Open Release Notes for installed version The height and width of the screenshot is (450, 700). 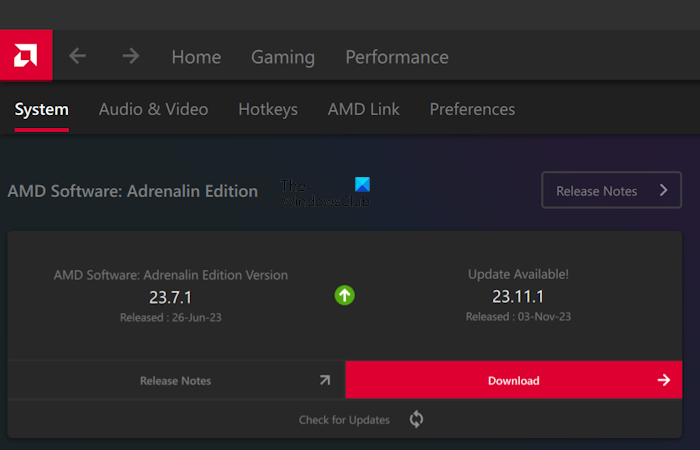pos(176,380)
